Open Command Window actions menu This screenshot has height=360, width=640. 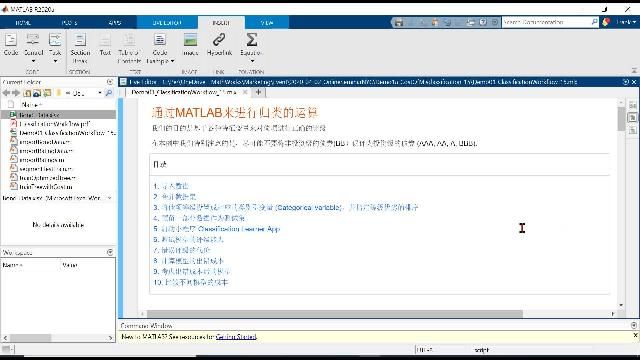click(x=634, y=325)
